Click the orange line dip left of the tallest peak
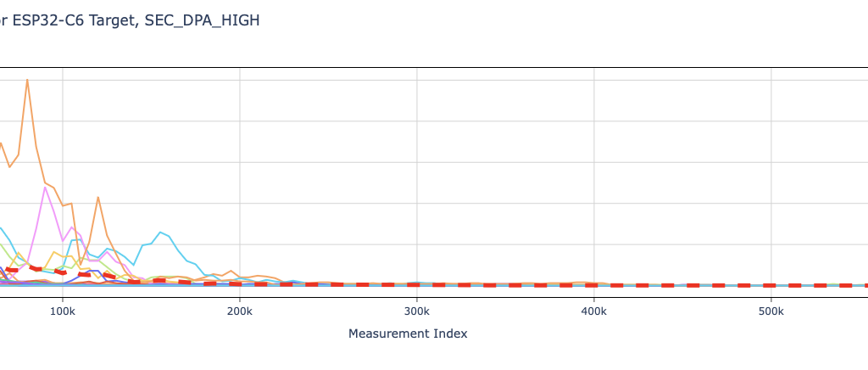Viewport: 868px width, 370px height. pos(9,166)
